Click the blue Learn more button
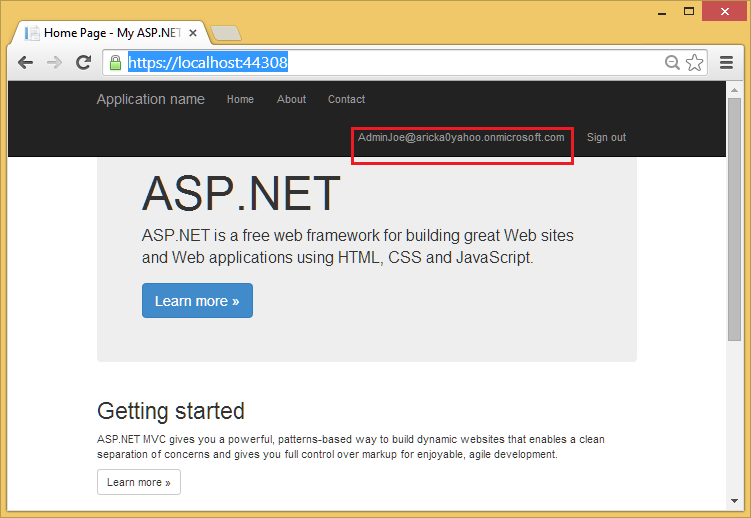Screen dimensions: 751x518 click(197, 301)
